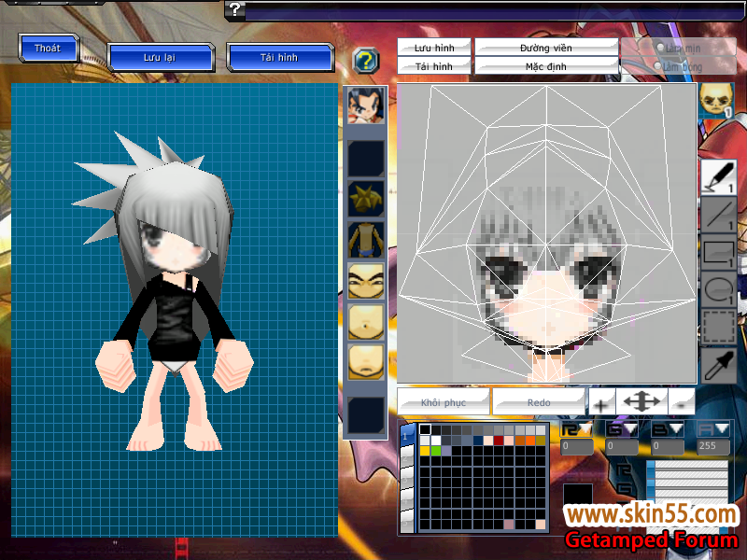Select the mouth and chin face part
Image resolution: width=747 pixels, height=560 pixels.
(x=366, y=363)
